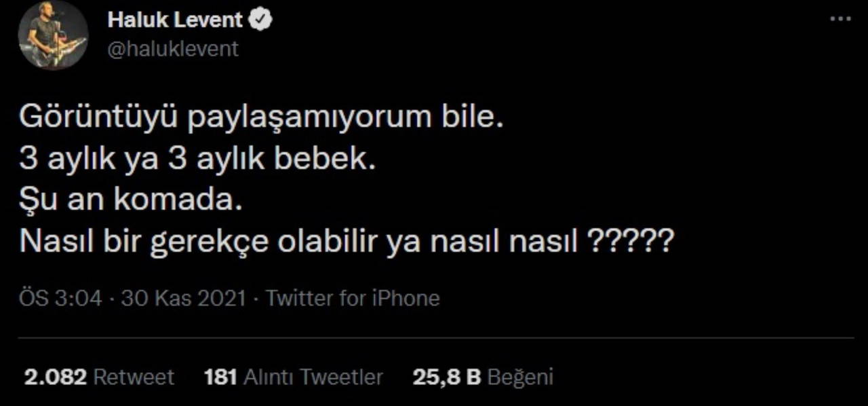
Task: Click the display name Haluk Levent
Action: pos(174,20)
